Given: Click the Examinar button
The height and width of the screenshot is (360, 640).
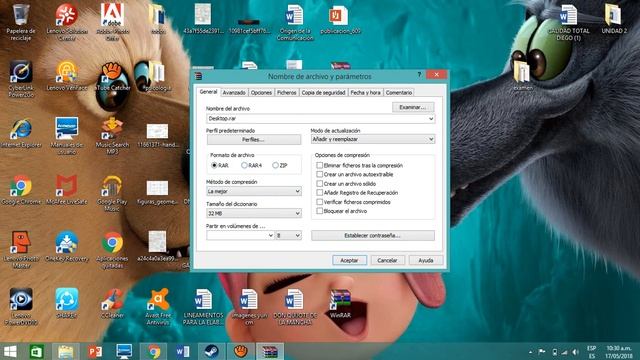Looking at the screenshot, I should tap(413, 107).
